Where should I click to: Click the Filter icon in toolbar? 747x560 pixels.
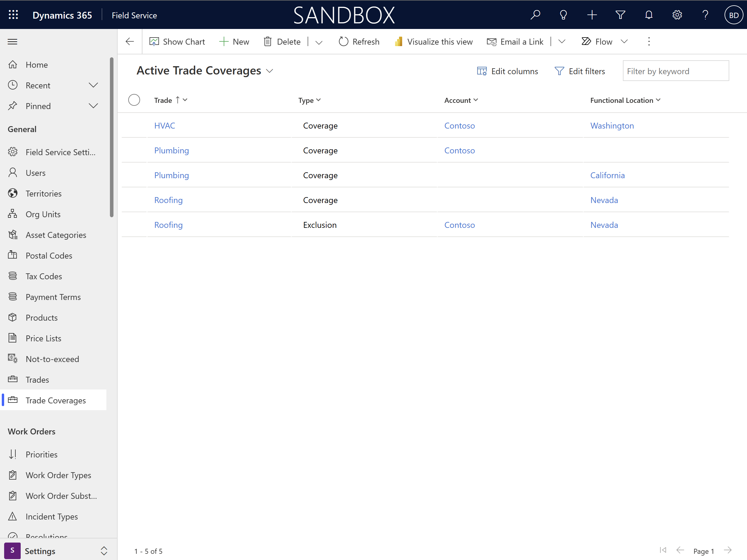pos(621,15)
